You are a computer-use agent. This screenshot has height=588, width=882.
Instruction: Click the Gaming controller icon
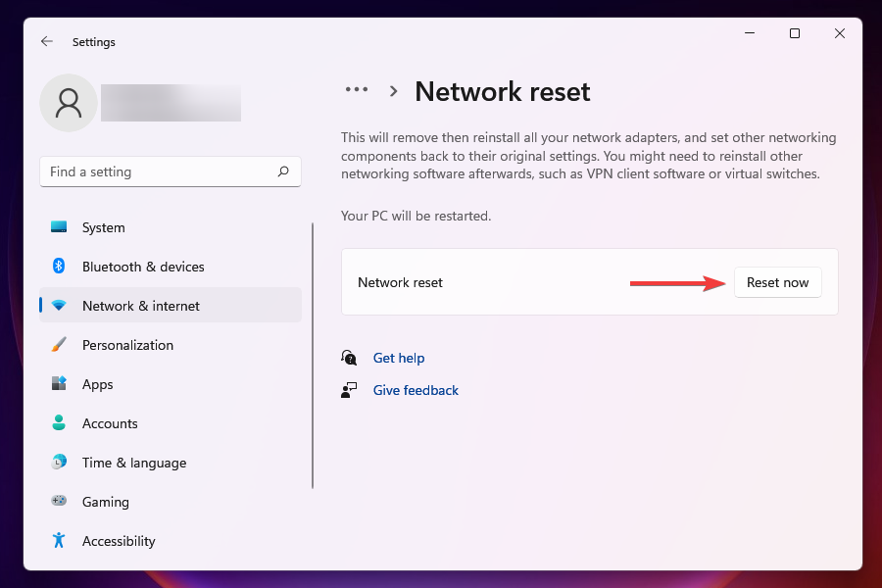[59, 501]
